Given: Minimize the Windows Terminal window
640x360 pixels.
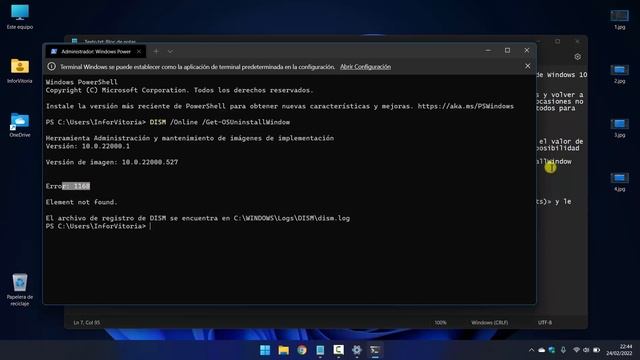Looking at the screenshot, I should (x=488, y=51).
